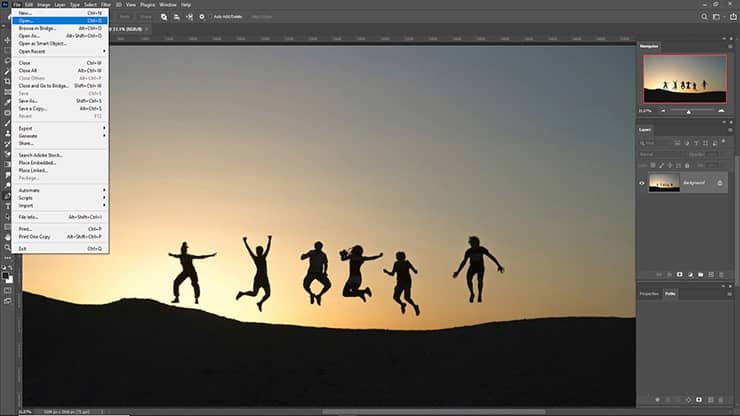740x416 pixels.
Task: Click the foreground color swatch
Action: point(5,275)
